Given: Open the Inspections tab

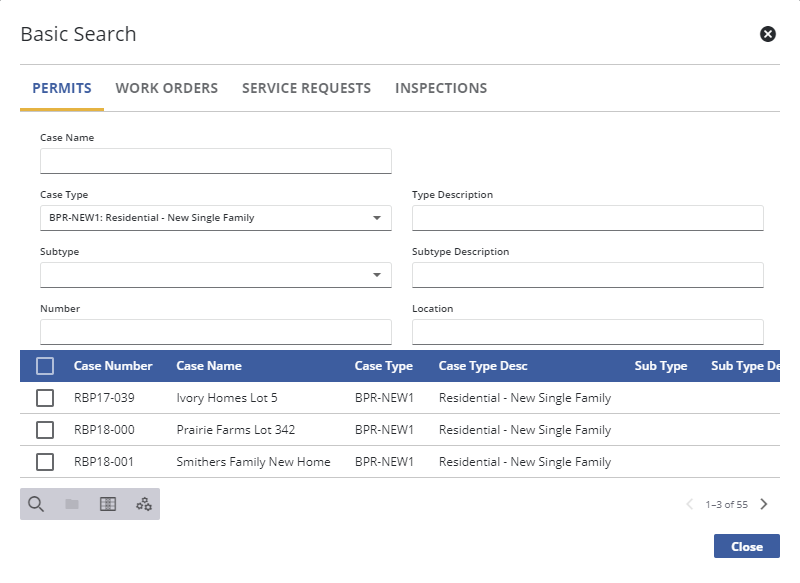Looking at the screenshot, I should 441,88.
